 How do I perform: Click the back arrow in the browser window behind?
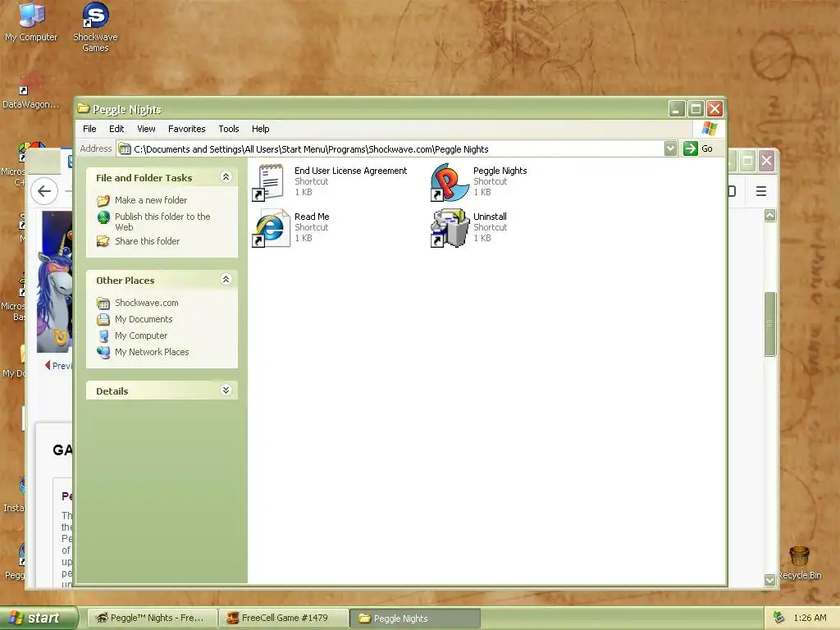pyautogui.click(x=44, y=190)
